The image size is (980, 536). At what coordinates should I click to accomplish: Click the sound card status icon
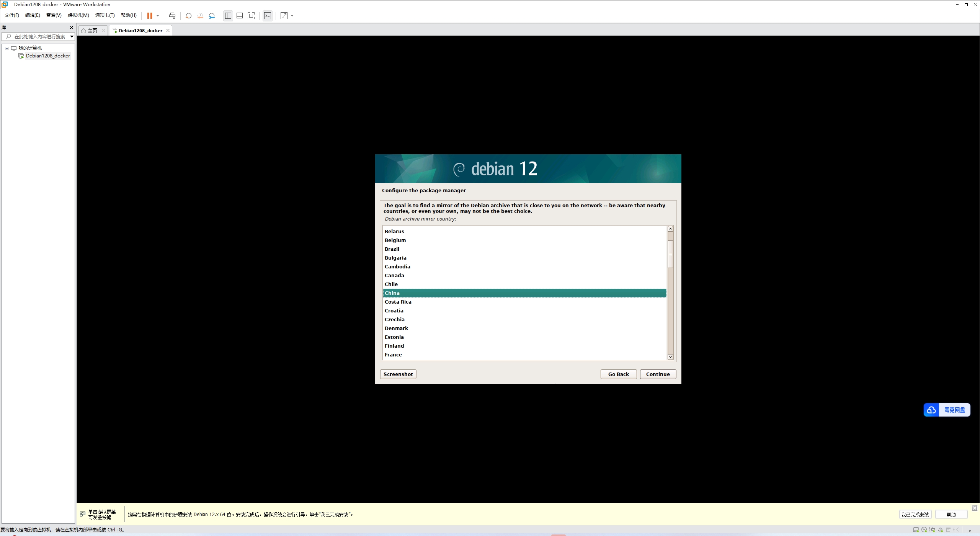940,530
